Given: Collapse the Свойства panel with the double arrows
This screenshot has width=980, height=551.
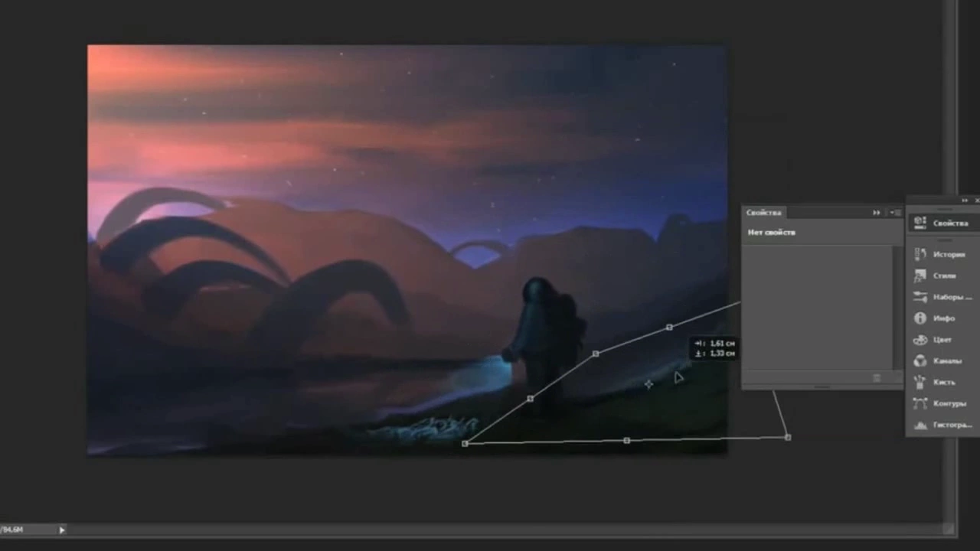Looking at the screenshot, I should (877, 213).
